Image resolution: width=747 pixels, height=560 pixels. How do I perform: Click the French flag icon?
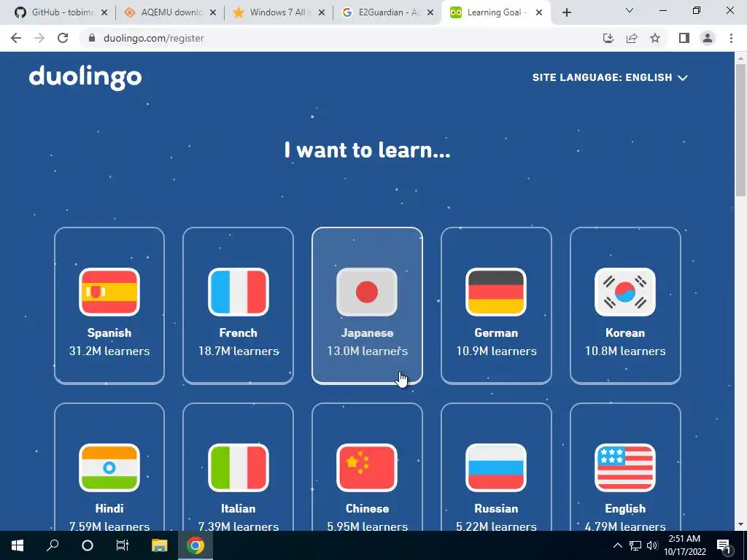point(239,292)
